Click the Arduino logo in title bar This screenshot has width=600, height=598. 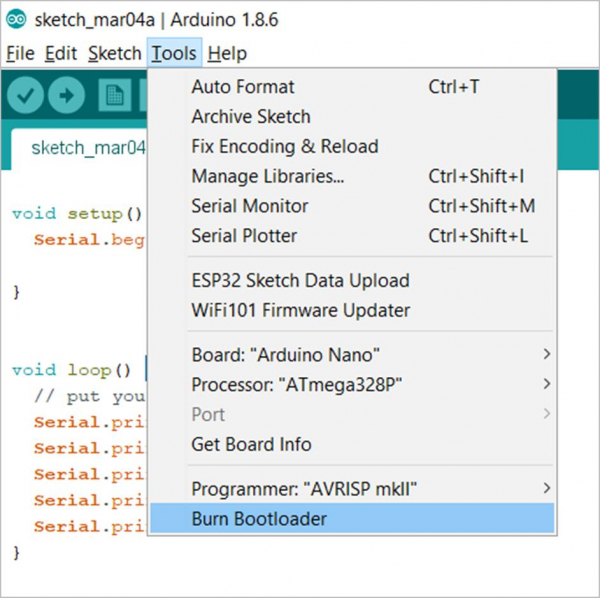pyautogui.click(x=17, y=20)
